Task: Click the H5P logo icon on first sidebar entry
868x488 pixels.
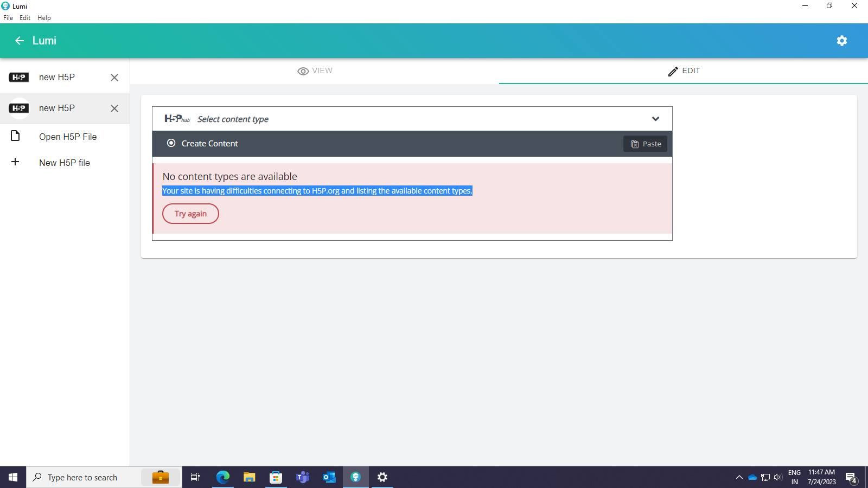Action: click(19, 77)
